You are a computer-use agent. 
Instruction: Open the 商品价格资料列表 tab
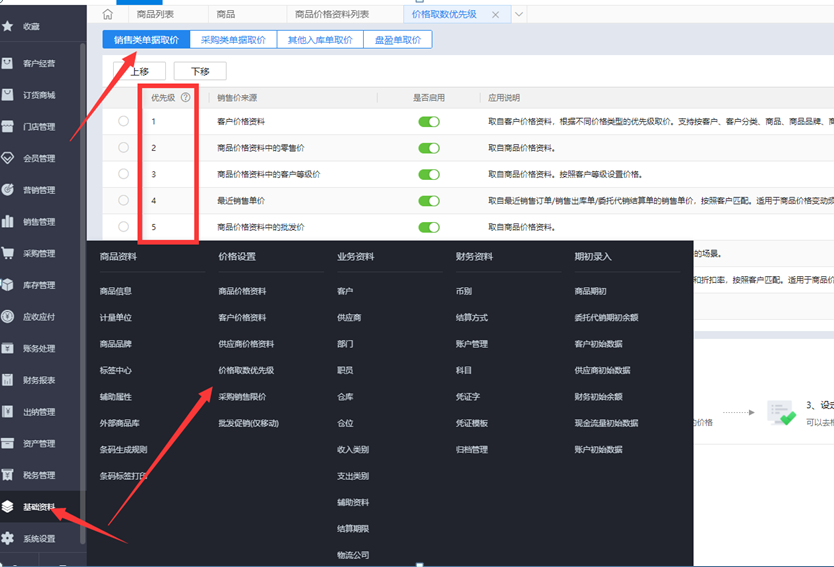[x=332, y=15]
